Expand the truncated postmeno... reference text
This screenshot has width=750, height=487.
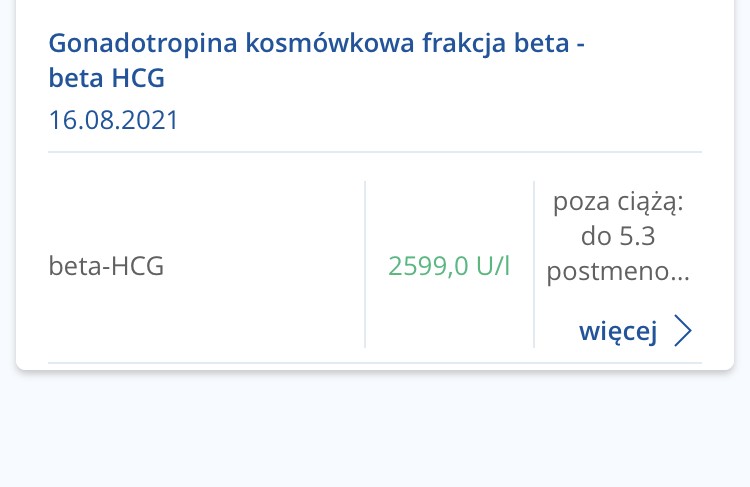[x=620, y=271]
